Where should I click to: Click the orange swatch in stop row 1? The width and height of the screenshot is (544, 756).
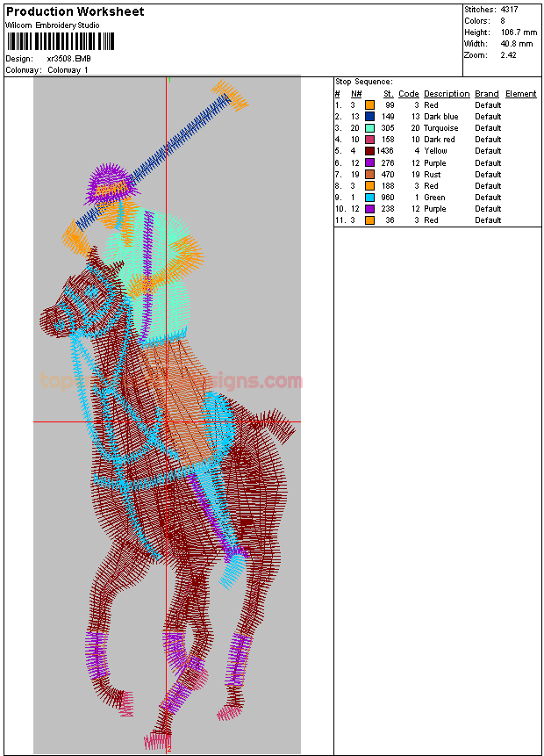(x=369, y=105)
